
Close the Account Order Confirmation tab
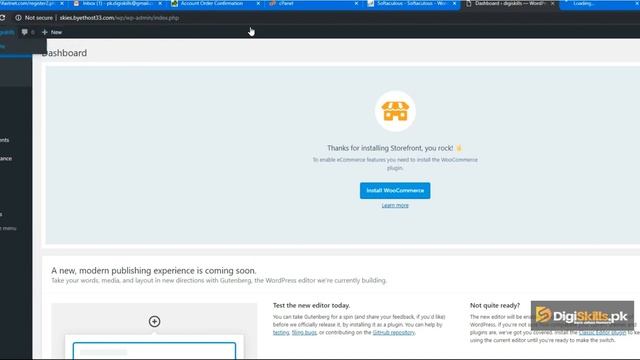click(x=258, y=3)
